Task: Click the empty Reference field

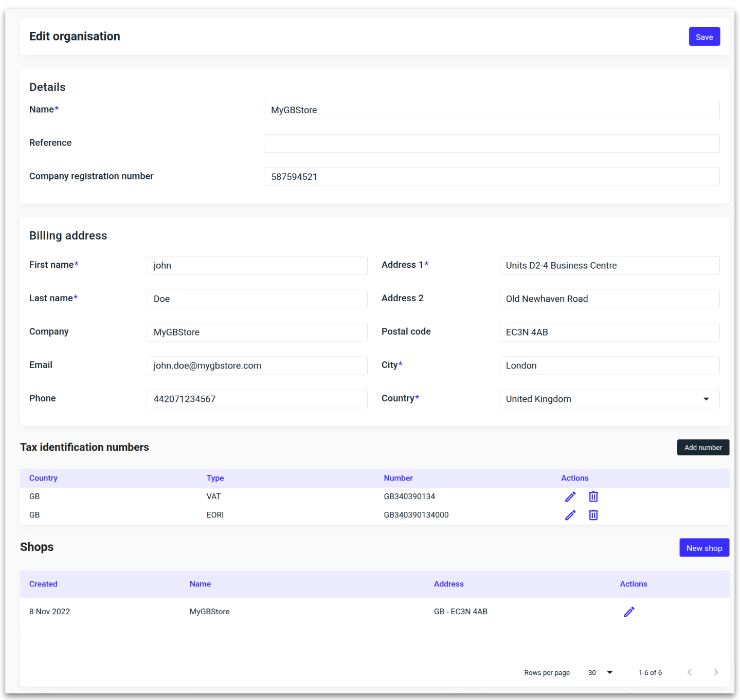Action: click(491, 143)
